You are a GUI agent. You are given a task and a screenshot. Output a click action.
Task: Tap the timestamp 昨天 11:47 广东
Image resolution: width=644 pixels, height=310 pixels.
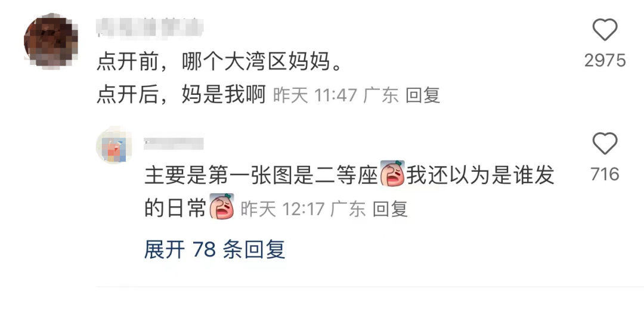(x=336, y=95)
